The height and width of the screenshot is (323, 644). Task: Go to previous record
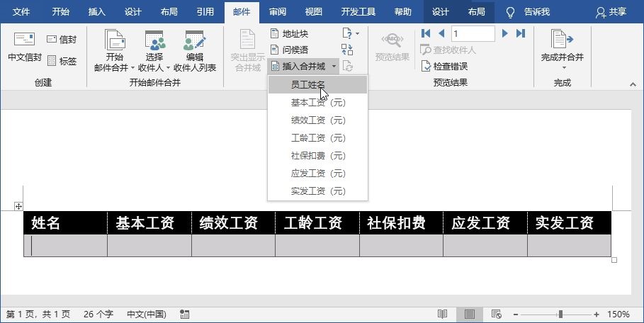coord(441,33)
